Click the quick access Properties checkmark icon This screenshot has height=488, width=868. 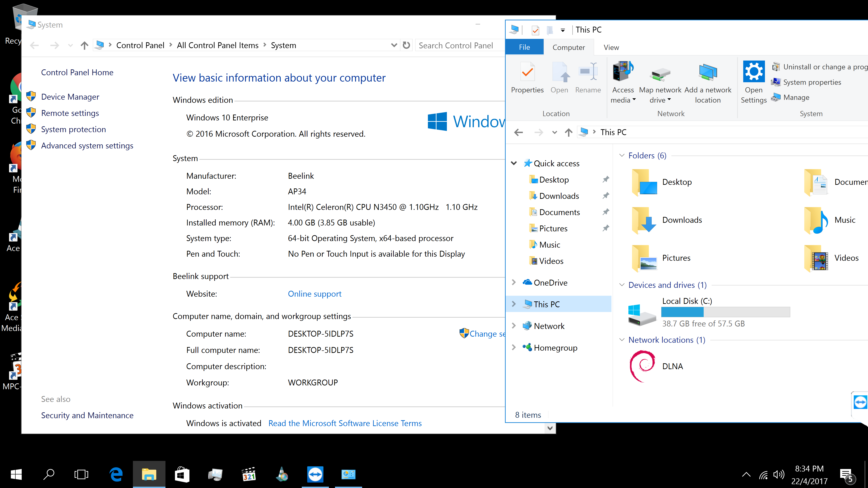coord(535,30)
